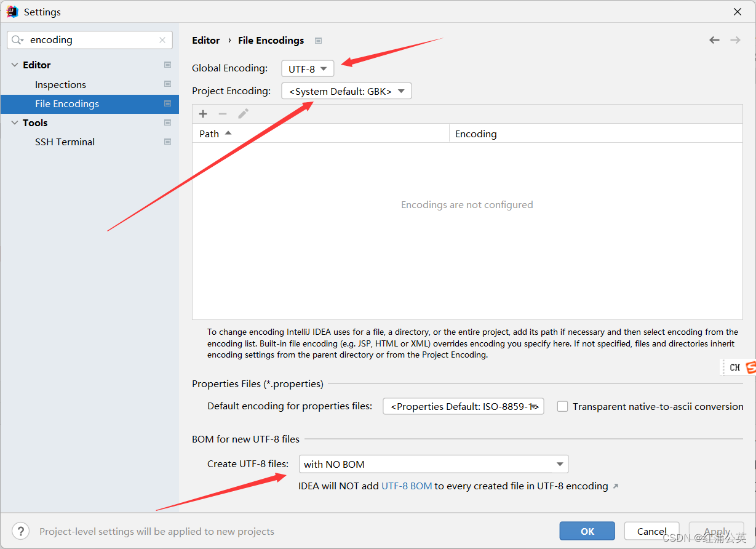Click the edit pencil icon
756x549 pixels.
point(243,114)
